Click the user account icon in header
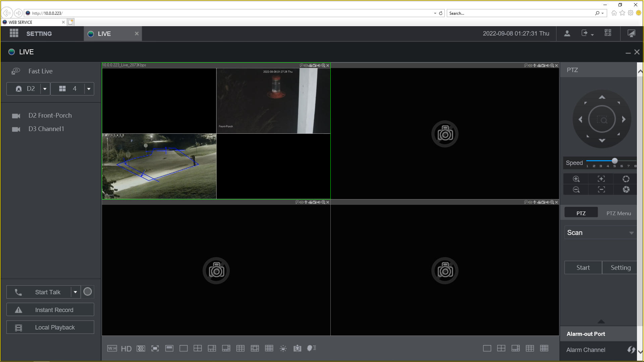 point(567,34)
